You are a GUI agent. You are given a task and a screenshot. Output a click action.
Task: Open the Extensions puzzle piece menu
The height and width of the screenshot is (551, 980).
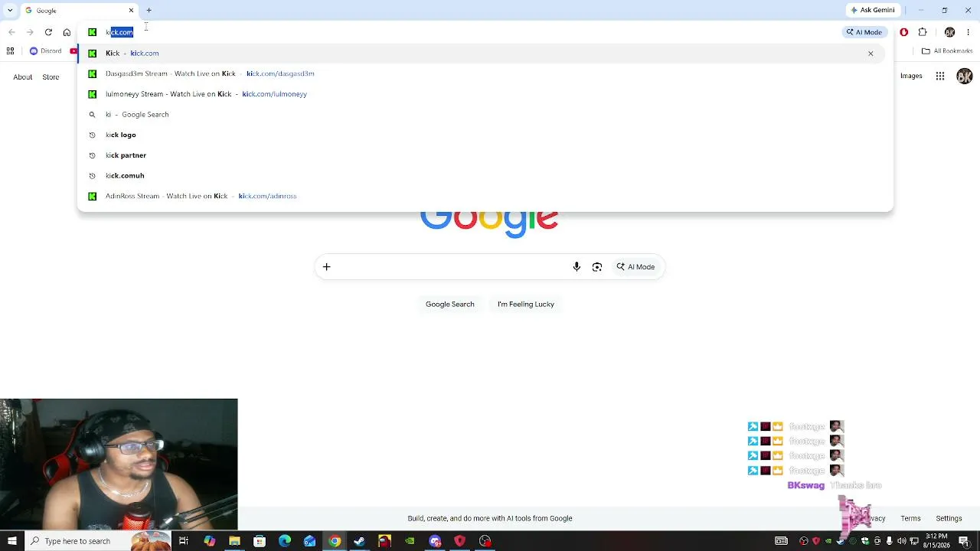923,32
